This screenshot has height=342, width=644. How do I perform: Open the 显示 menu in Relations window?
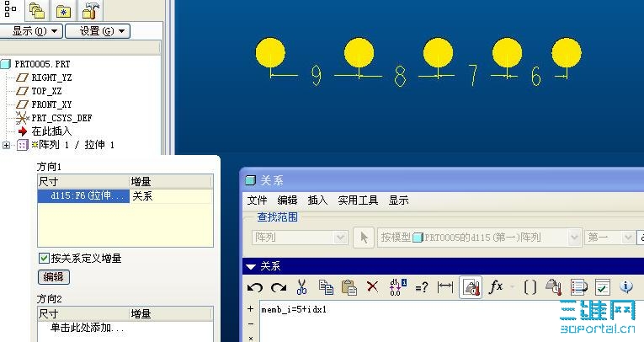coord(398,200)
